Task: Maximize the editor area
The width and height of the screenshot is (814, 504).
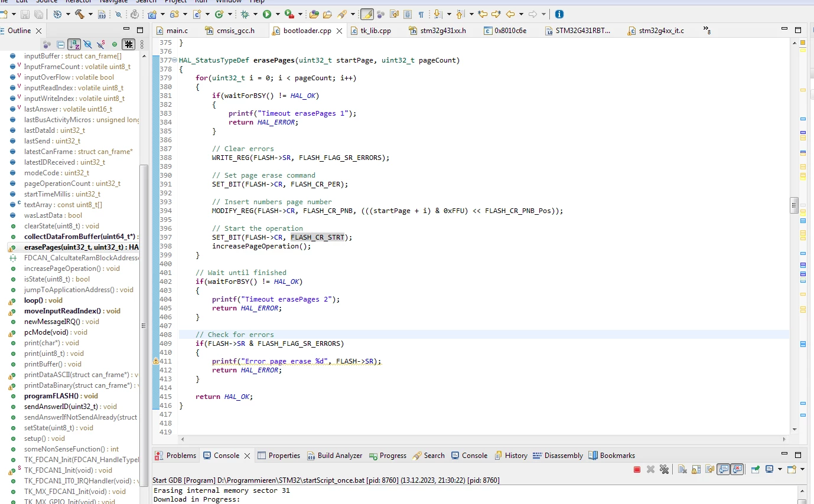Action: coord(798,30)
